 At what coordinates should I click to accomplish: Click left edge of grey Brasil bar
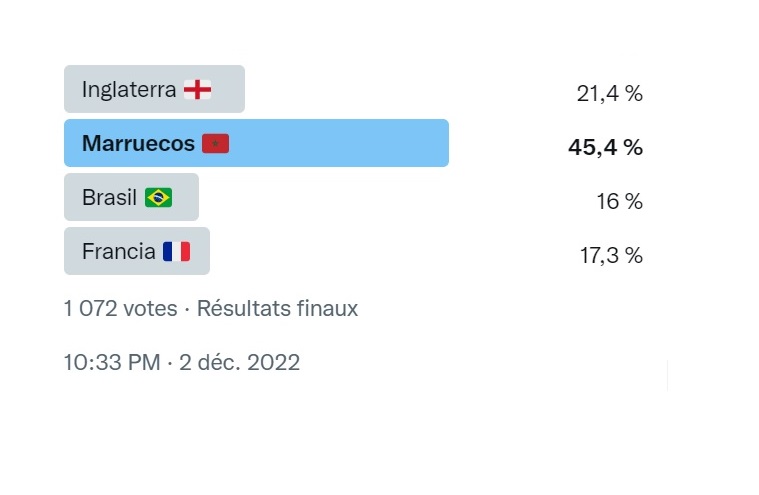tap(68, 197)
